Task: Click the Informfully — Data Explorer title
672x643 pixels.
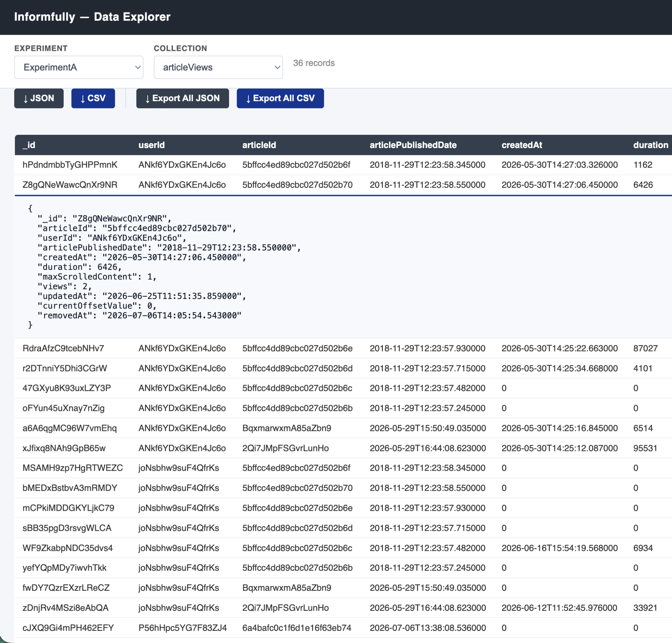Action: tap(92, 17)
